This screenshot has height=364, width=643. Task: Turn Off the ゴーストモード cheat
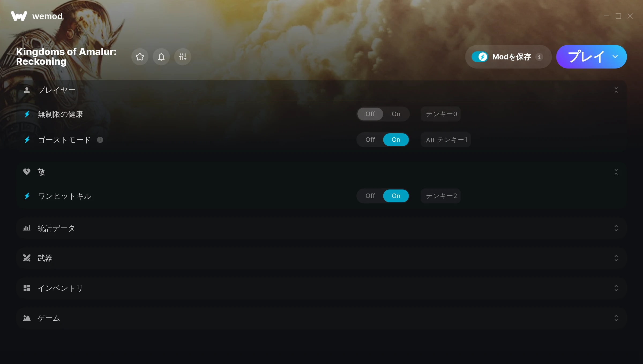(370, 140)
